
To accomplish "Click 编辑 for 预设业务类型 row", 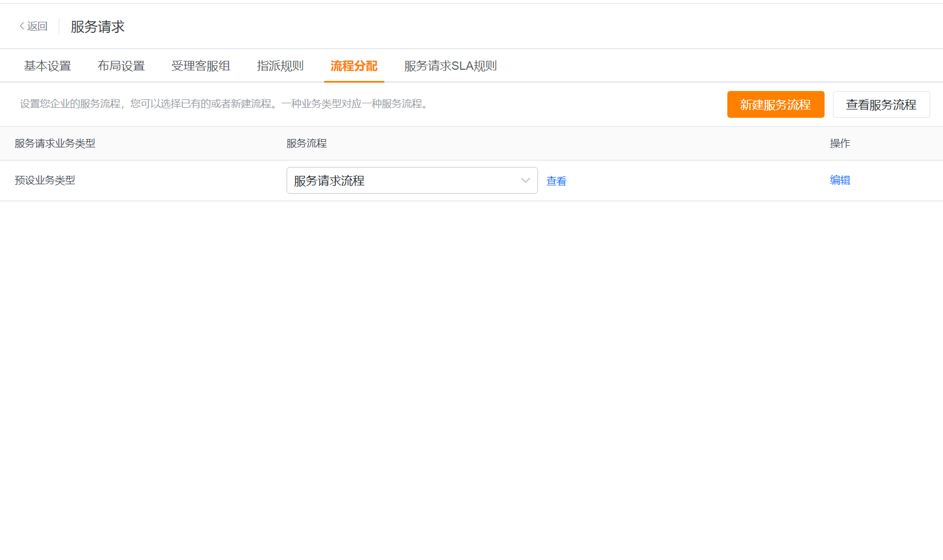I will click(x=840, y=180).
